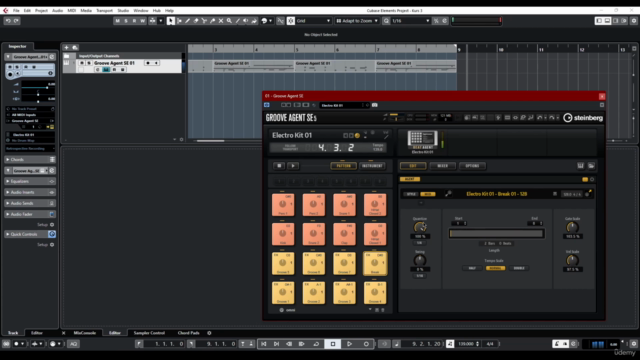Open the Project menu
Viewport: 640px width, 360px height.
pos(41,11)
